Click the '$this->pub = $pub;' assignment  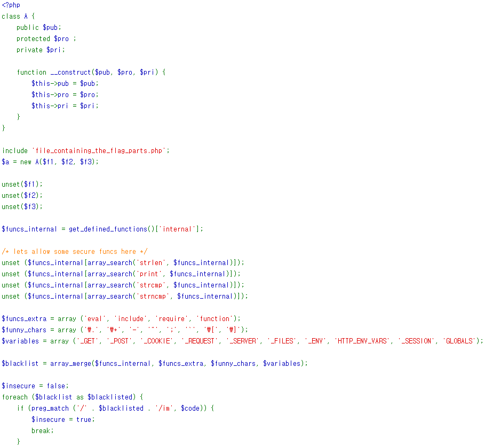pyautogui.click(x=65, y=84)
